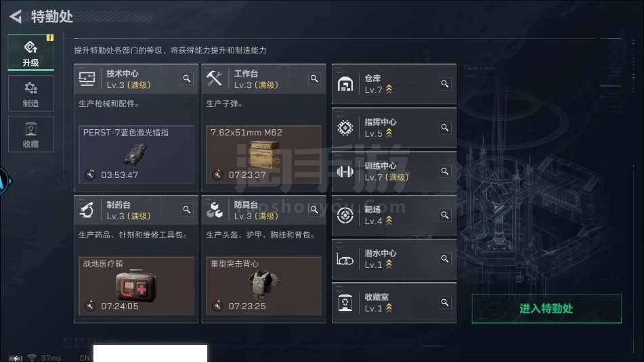
Task: Switch to the 制造 sidebar tab
Action: tap(30, 93)
